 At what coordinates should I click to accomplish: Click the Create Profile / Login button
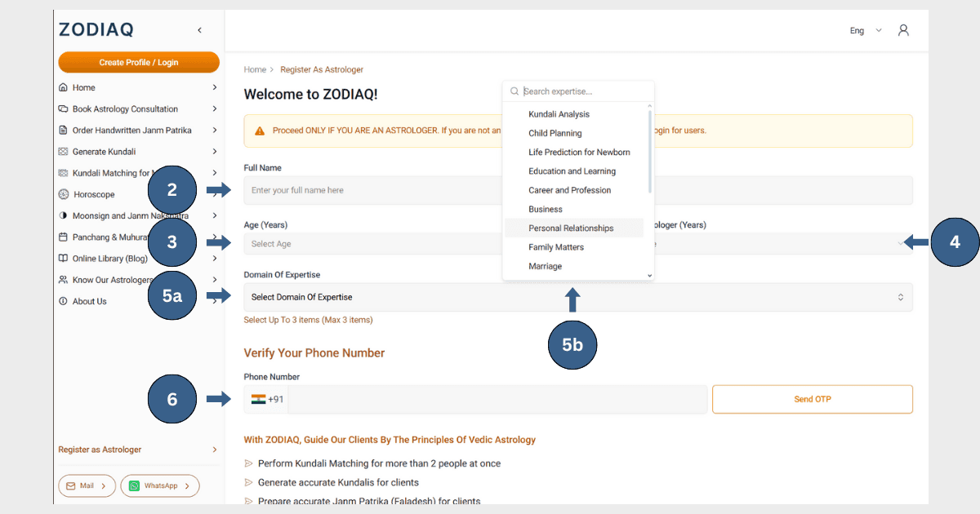click(139, 62)
